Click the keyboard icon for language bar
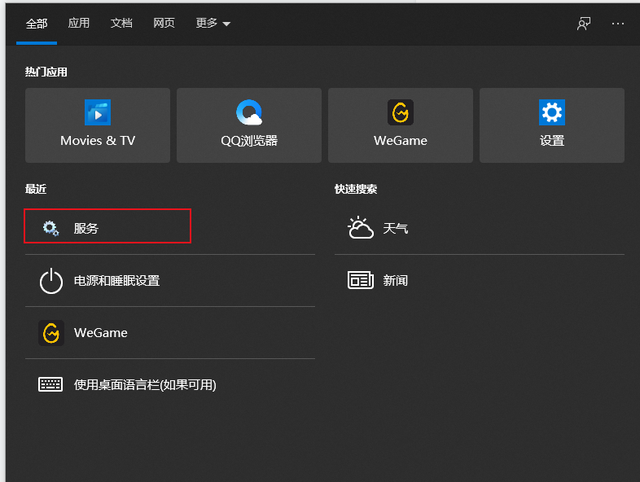The image size is (640, 482). coord(50,384)
